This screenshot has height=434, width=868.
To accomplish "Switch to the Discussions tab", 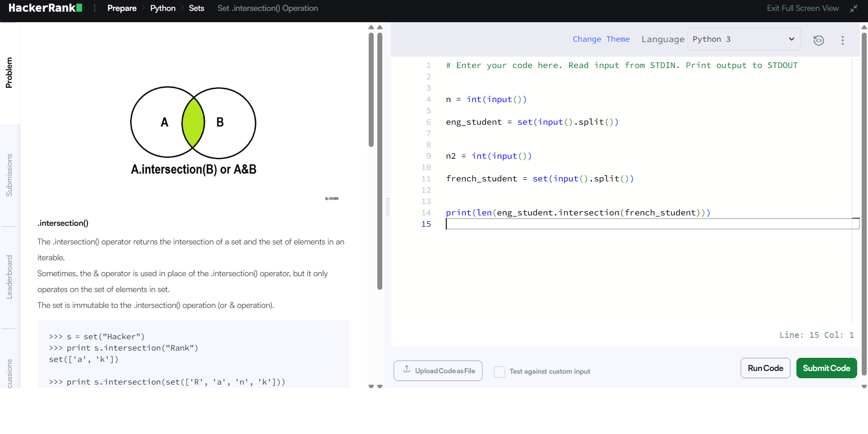I will coord(9,373).
